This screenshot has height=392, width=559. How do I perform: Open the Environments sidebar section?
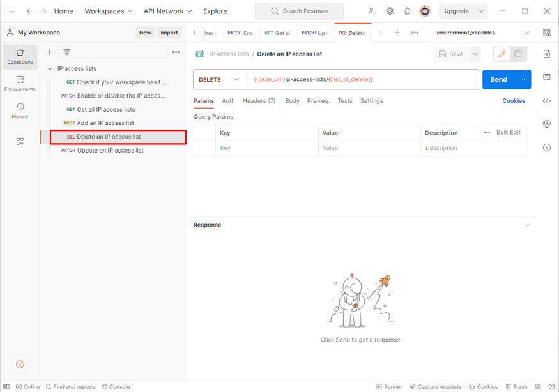tap(20, 84)
